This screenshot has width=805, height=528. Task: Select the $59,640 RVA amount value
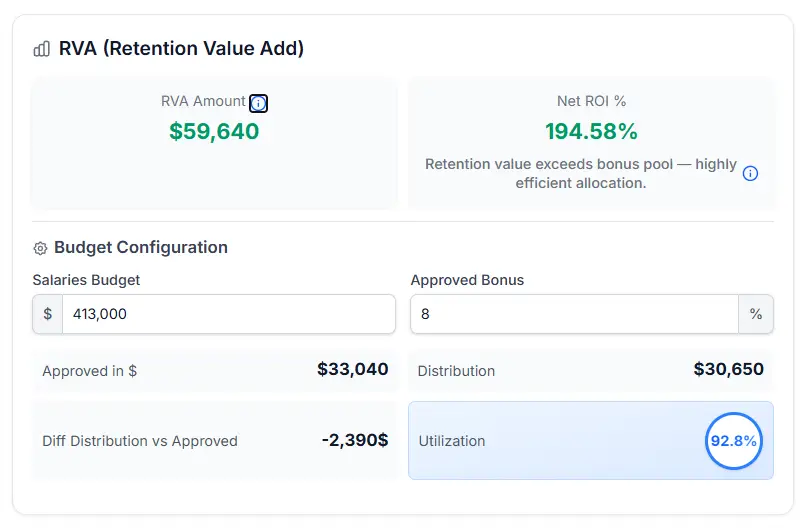coord(214,131)
